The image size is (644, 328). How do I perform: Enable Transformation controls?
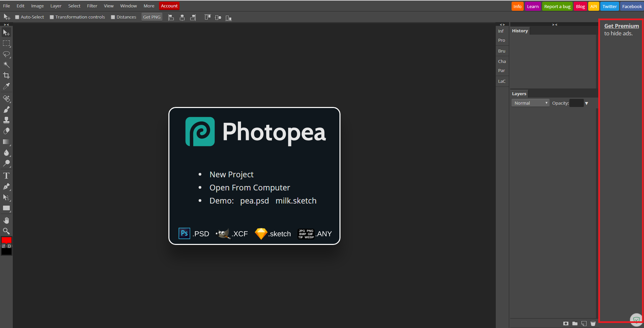click(52, 17)
